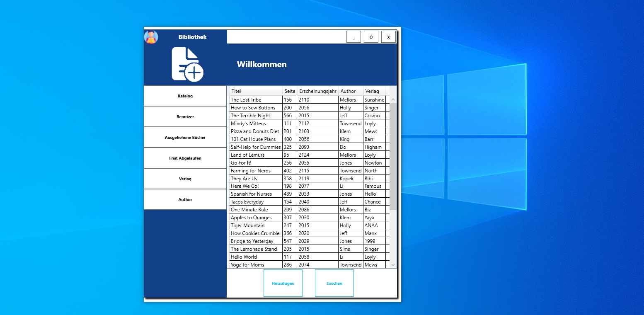Sort by the Seite column header
This screenshot has height=315, width=644.
(290, 91)
